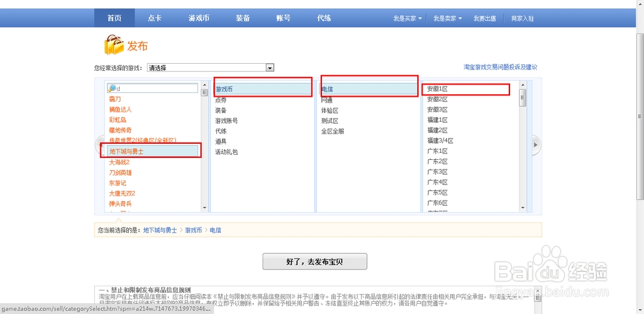The width and height of the screenshot is (644, 314).
Task: Select 游戏币 in the category column
Action: (263, 89)
